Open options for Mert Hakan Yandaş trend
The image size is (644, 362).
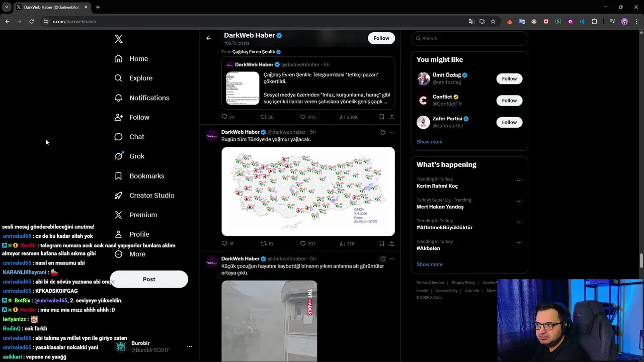pyautogui.click(x=519, y=201)
